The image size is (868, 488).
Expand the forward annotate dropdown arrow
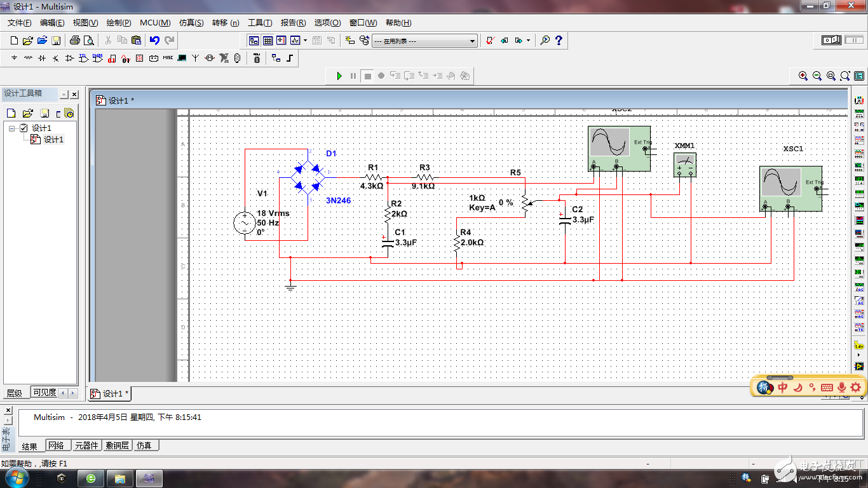click(x=528, y=41)
